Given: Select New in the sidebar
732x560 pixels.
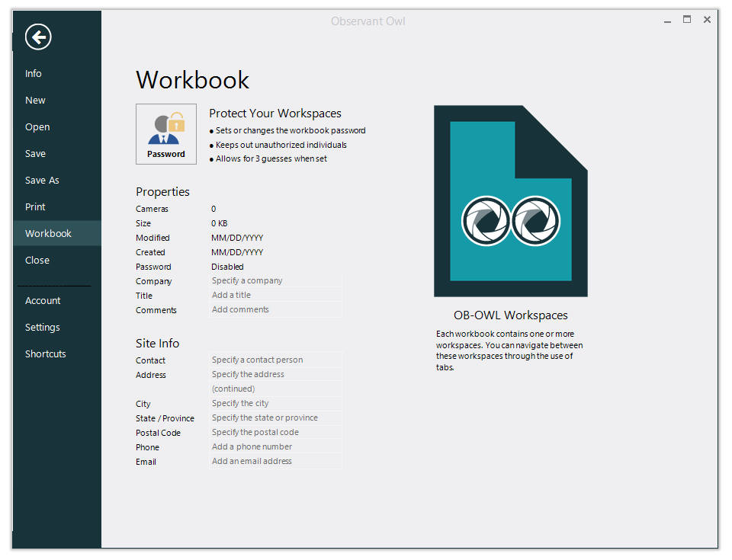Looking at the screenshot, I should pos(35,101).
